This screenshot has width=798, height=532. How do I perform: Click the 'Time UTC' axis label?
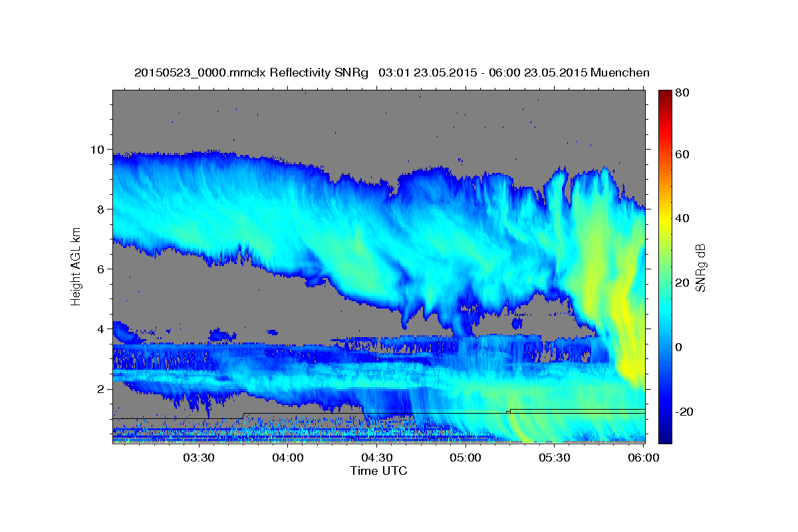pos(378,471)
